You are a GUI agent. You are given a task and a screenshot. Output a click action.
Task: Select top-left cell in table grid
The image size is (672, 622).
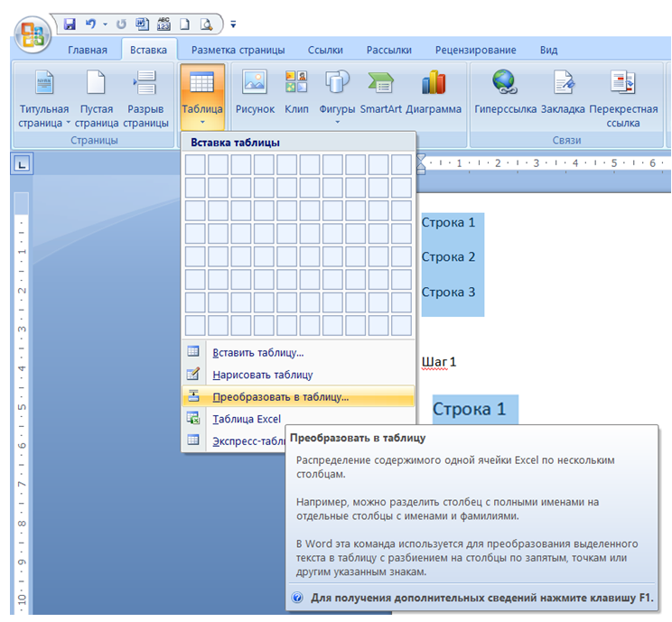tap(195, 165)
